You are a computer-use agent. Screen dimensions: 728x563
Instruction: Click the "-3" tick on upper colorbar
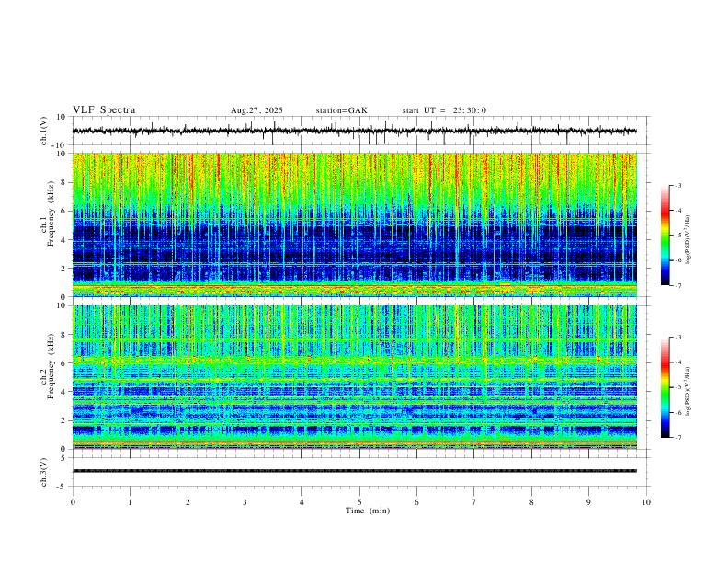(x=677, y=185)
